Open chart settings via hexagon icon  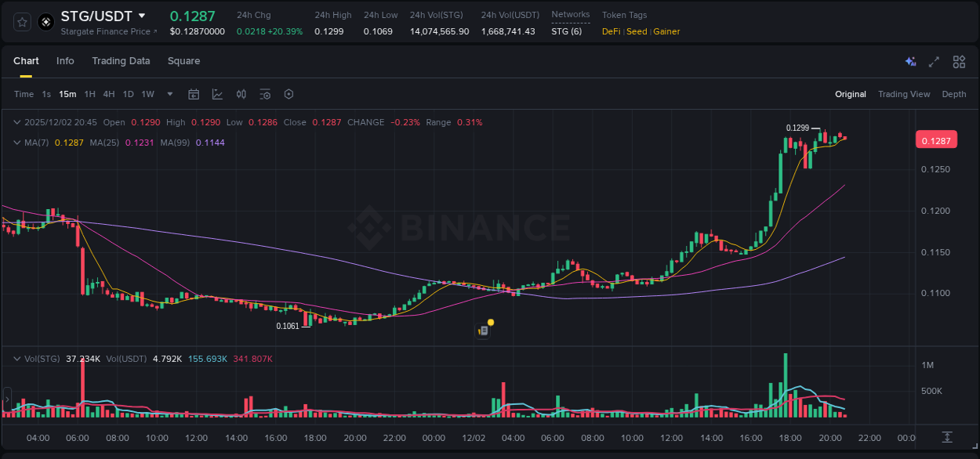tap(289, 94)
